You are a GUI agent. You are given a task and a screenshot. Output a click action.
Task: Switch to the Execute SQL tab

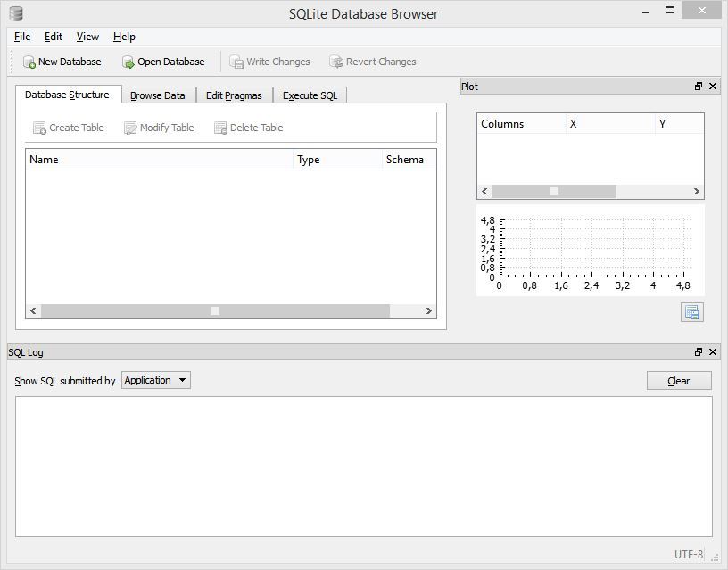pyautogui.click(x=310, y=95)
